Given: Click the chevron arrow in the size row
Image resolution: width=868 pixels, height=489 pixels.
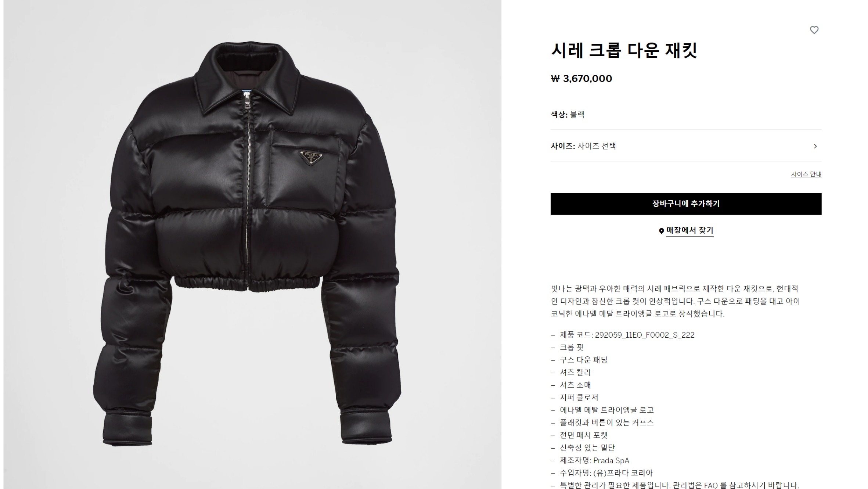Looking at the screenshot, I should [815, 146].
